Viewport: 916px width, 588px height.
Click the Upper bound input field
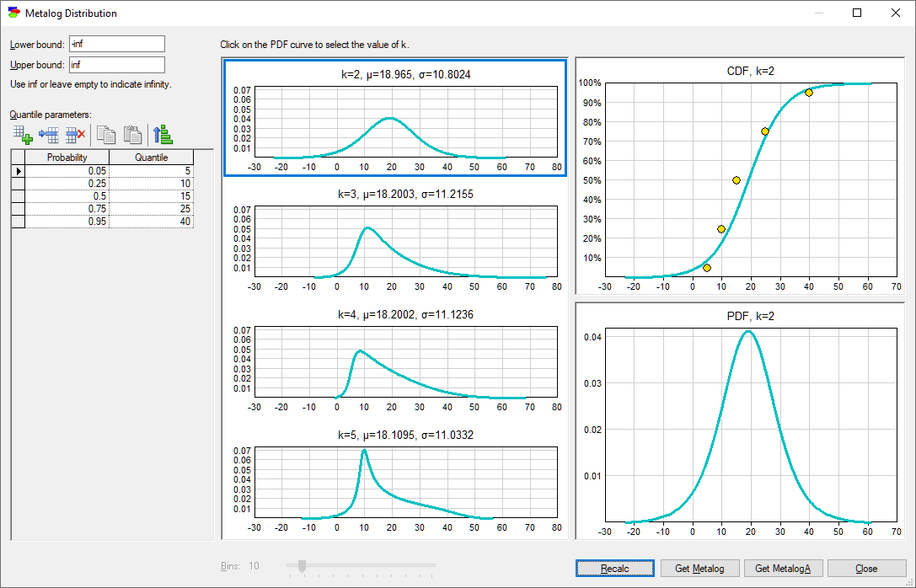(x=117, y=65)
